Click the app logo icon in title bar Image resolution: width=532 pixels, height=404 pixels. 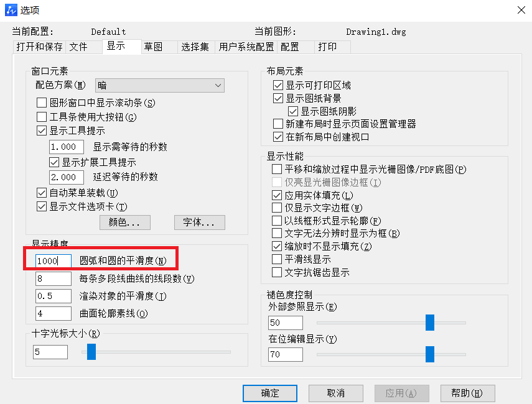pos(11,10)
